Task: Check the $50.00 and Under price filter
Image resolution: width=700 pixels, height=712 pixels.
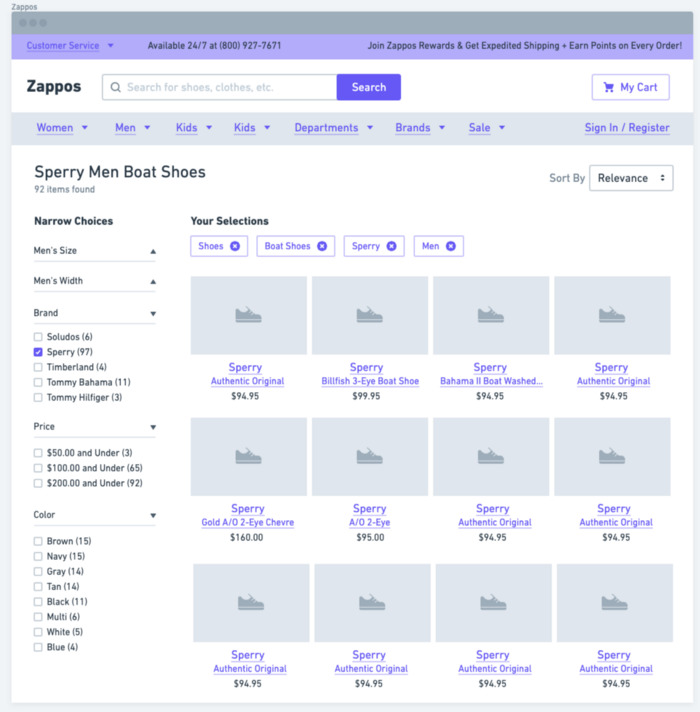Action: coord(38,453)
